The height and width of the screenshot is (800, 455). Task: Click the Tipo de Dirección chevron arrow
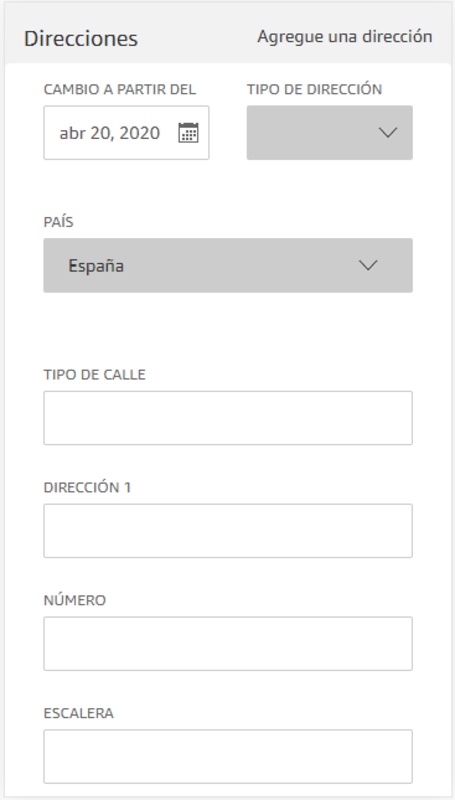tap(388, 133)
